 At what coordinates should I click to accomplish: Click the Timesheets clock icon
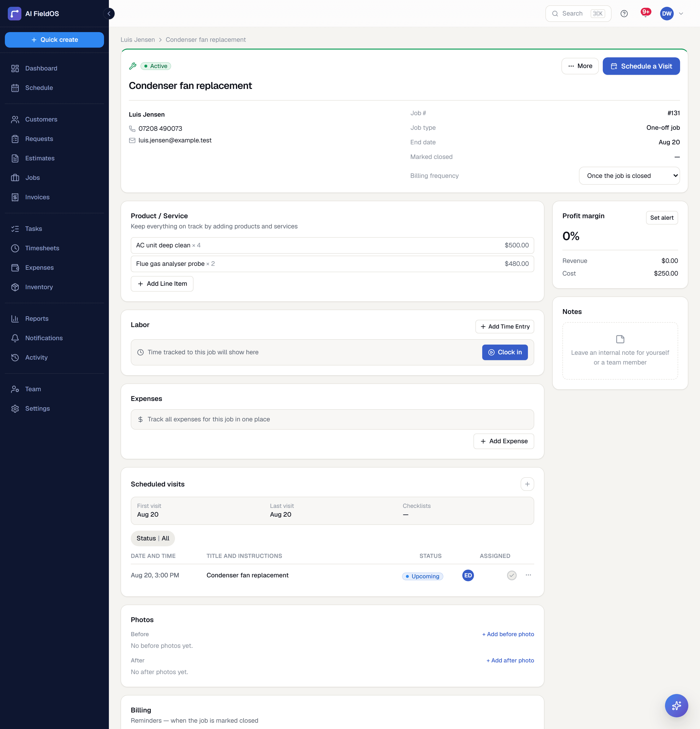click(15, 248)
